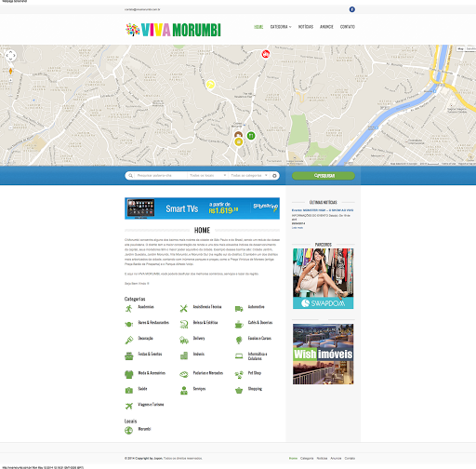Click the Pet Shop paw icon

click(x=239, y=375)
